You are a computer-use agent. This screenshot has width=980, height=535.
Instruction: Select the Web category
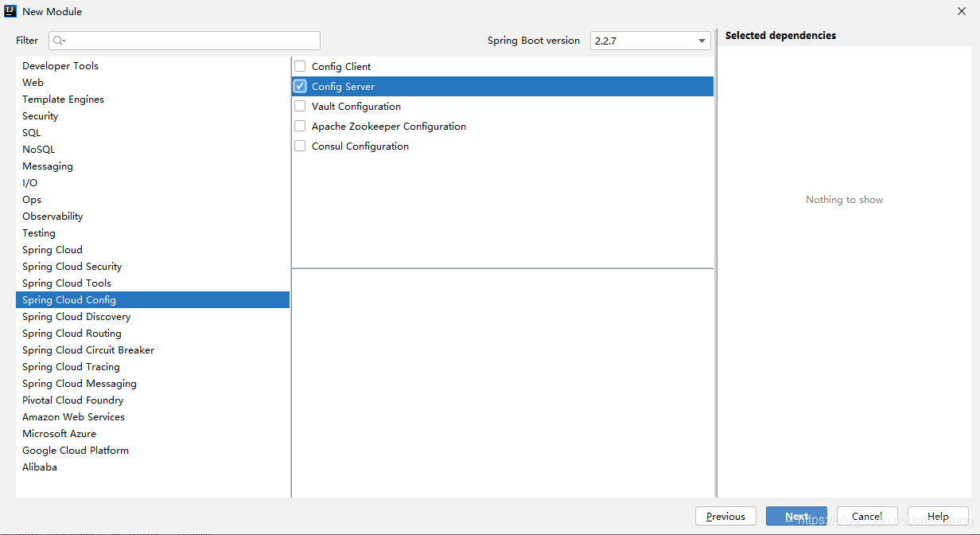pos(153,83)
